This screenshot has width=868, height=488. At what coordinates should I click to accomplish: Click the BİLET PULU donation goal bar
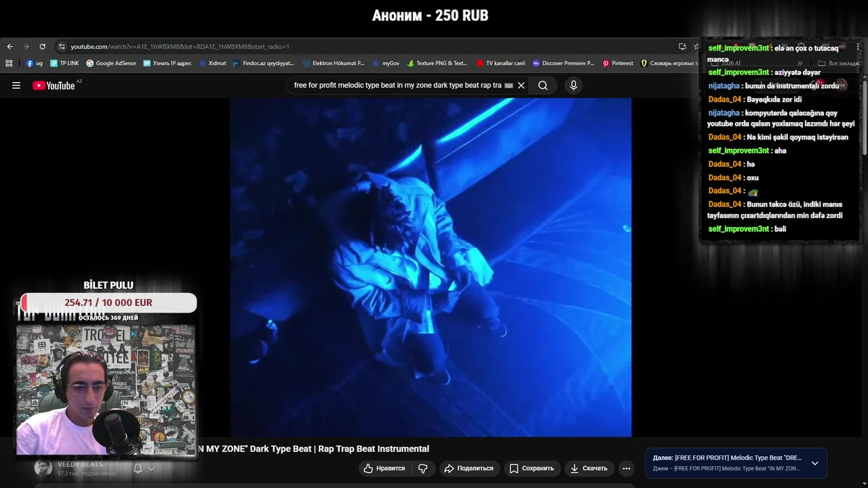coord(108,302)
